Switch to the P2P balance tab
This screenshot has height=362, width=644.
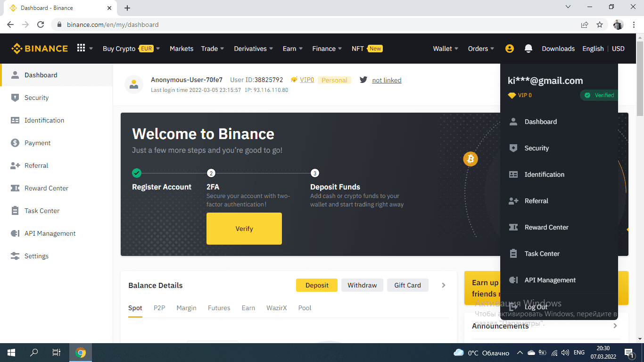pyautogui.click(x=159, y=308)
